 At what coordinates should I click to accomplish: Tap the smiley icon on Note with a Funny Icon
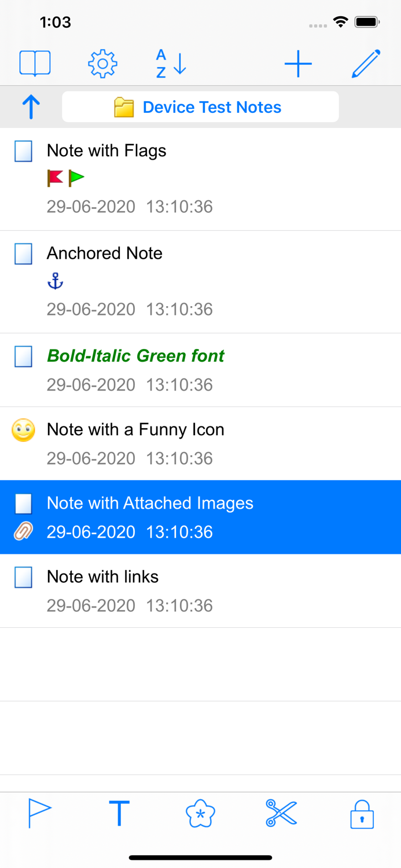(24, 430)
